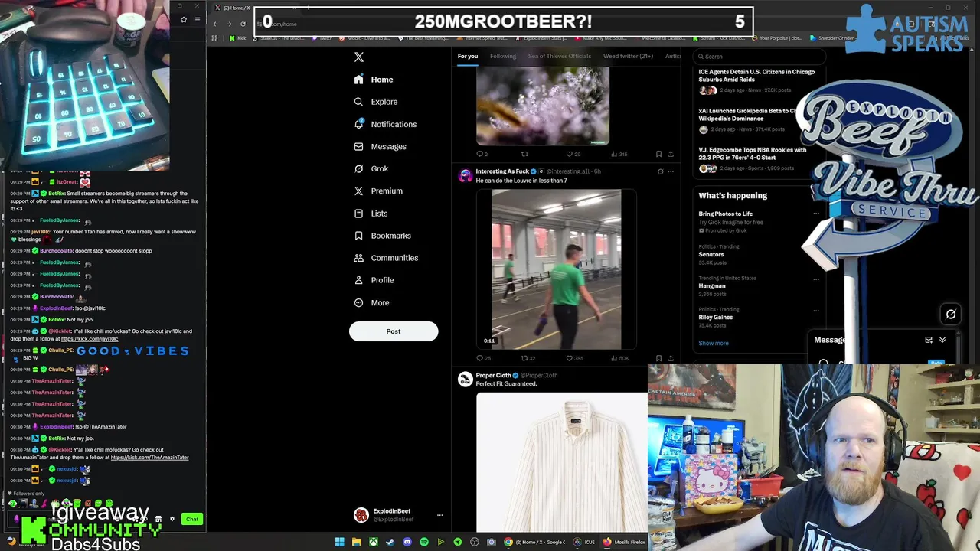
Task: Click the ExplodinBeef account avatar
Action: point(361,515)
